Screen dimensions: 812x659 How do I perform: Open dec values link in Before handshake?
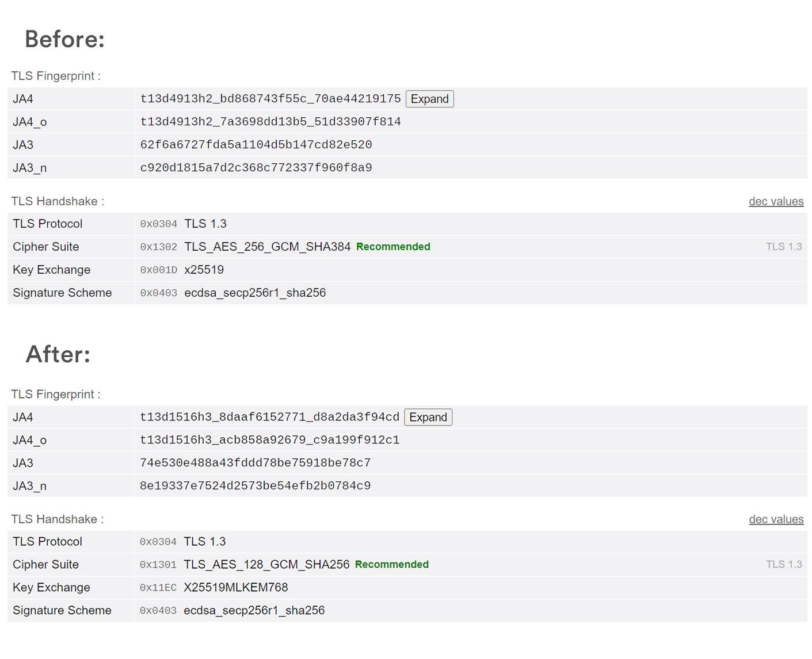(776, 201)
